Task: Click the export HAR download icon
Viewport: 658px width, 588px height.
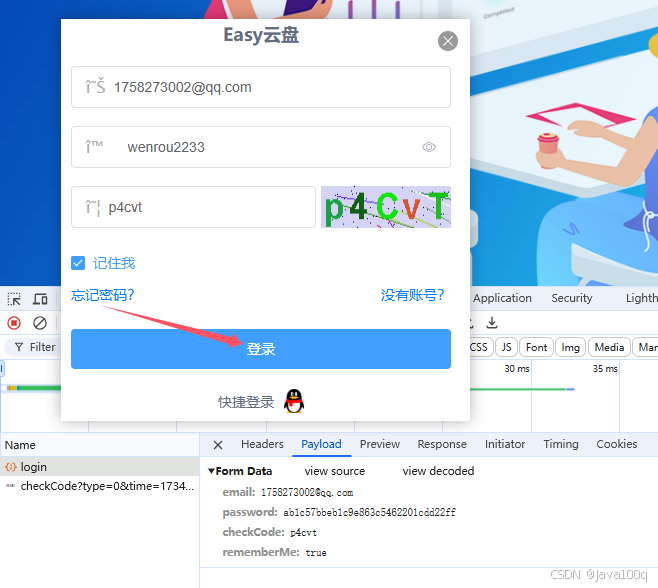Action: [x=492, y=323]
